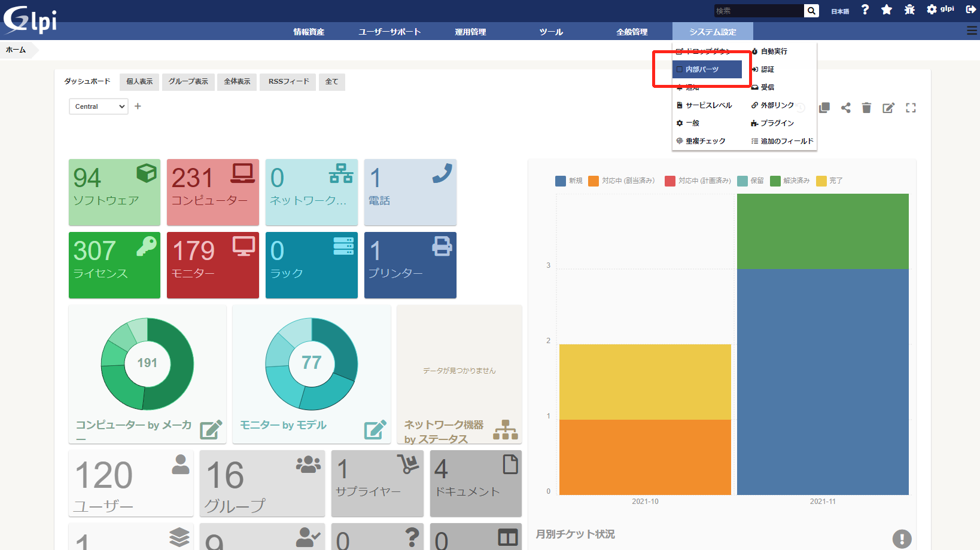
Task: Open the Central dashboard dropdown
Action: point(99,106)
